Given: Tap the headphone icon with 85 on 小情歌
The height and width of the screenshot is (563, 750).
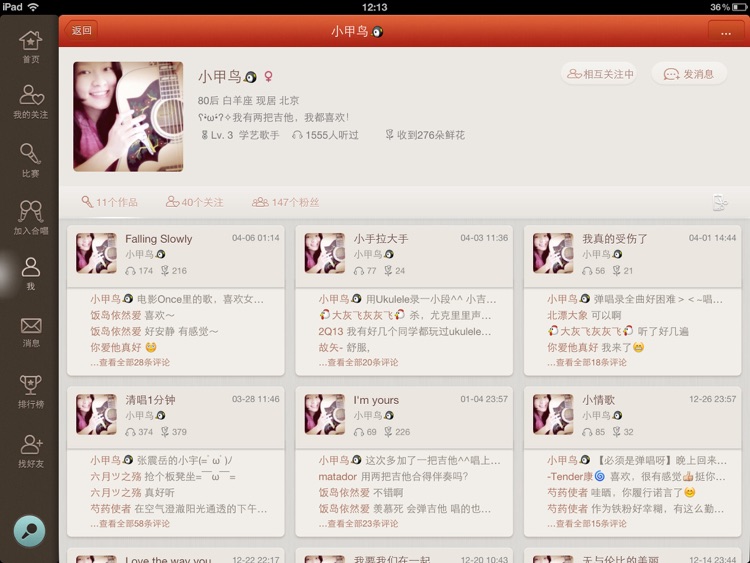Looking at the screenshot, I should (x=587, y=432).
